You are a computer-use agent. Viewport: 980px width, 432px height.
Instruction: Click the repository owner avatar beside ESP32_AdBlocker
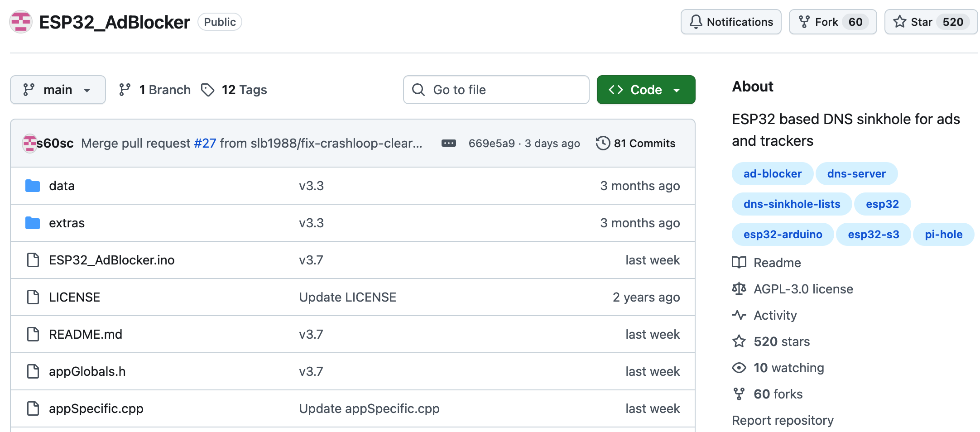21,22
